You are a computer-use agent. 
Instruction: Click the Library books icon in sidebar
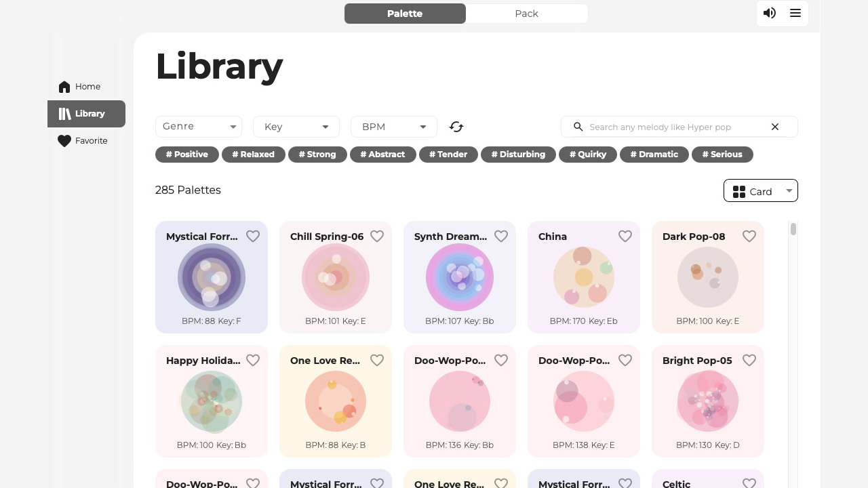click(x=64, y=114)
